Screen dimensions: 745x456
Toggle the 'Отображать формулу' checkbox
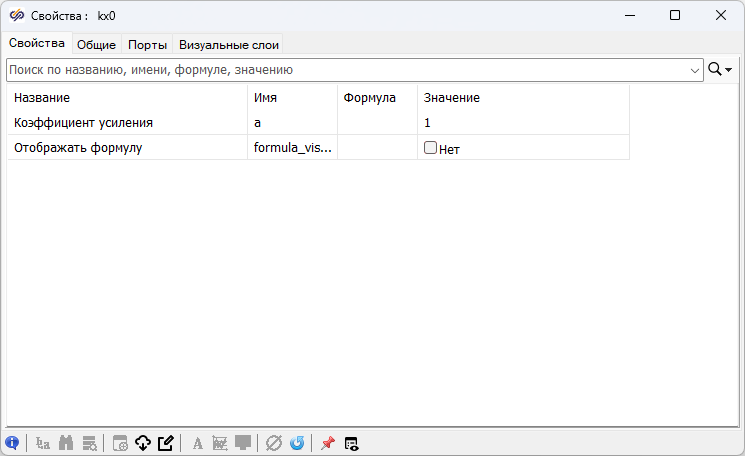pos(431,147)
